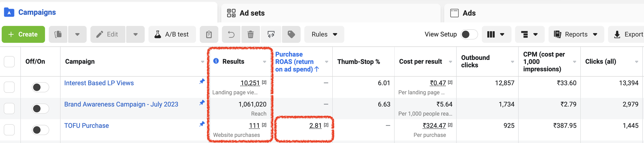Screen dimensions: 644x143
Task: Toggle Interest Based LP Views campaign on
Action: 40,87
